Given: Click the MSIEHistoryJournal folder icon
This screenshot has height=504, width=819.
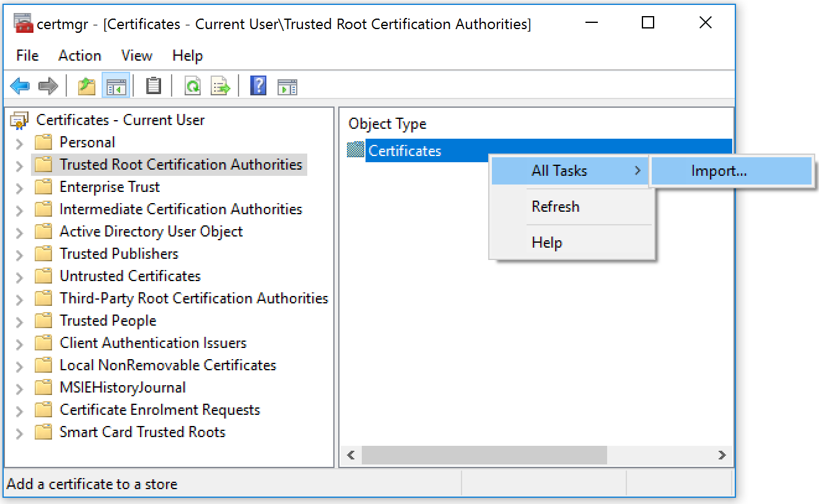Looking at the screenshot, I should pos(43,388).
